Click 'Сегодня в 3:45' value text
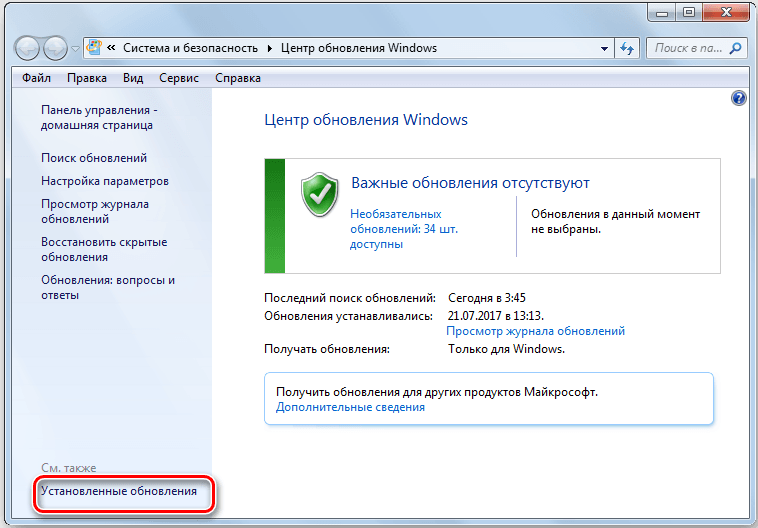 pyautogui.click(x=487, y=298)
